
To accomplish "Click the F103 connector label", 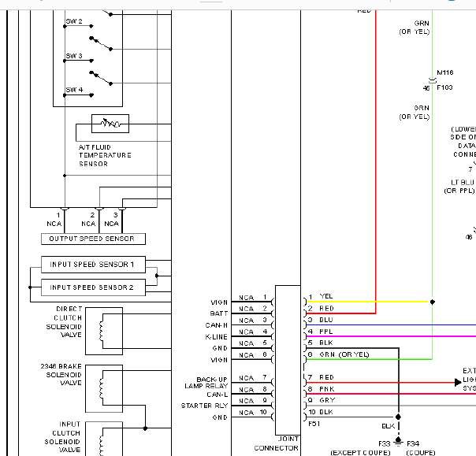I will [x=444, y=87].
